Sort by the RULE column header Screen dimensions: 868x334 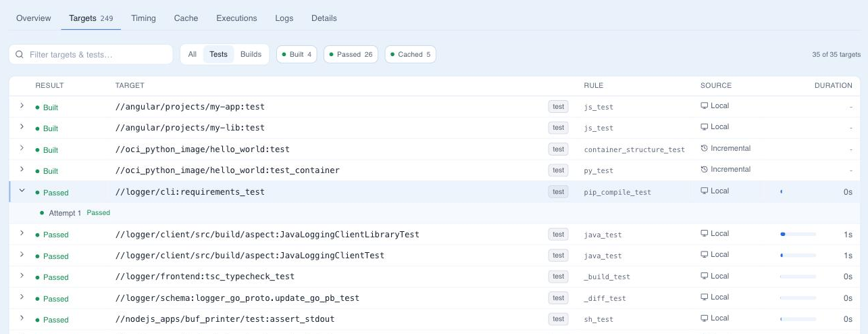(x=594, y=86)
